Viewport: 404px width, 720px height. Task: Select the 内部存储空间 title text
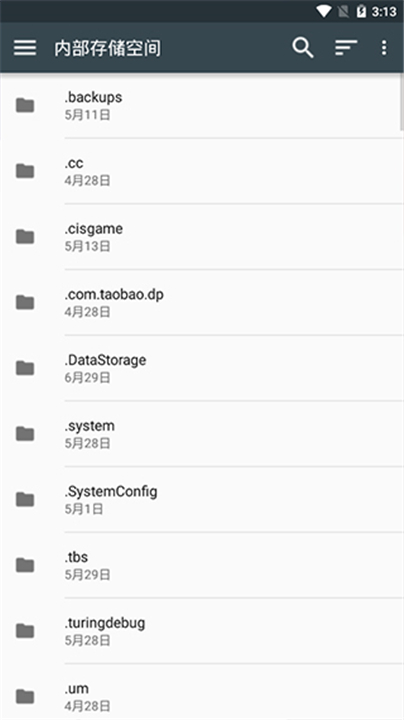(108, 48)
